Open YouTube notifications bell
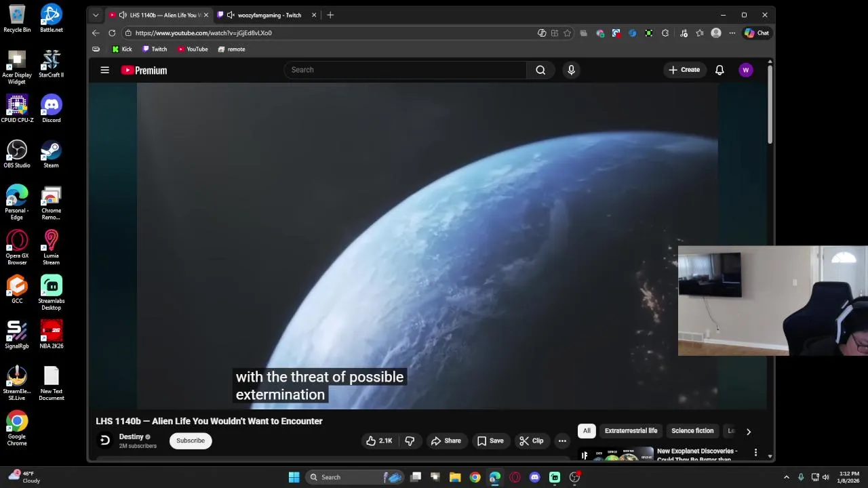This screenshot has width=868, height=488. [719, 70]
